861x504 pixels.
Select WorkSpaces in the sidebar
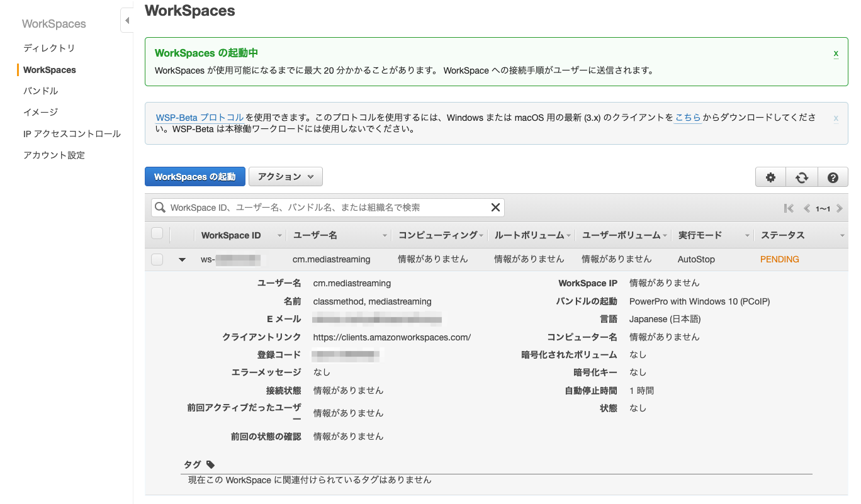pyautogui.click(x=50, y=70)
